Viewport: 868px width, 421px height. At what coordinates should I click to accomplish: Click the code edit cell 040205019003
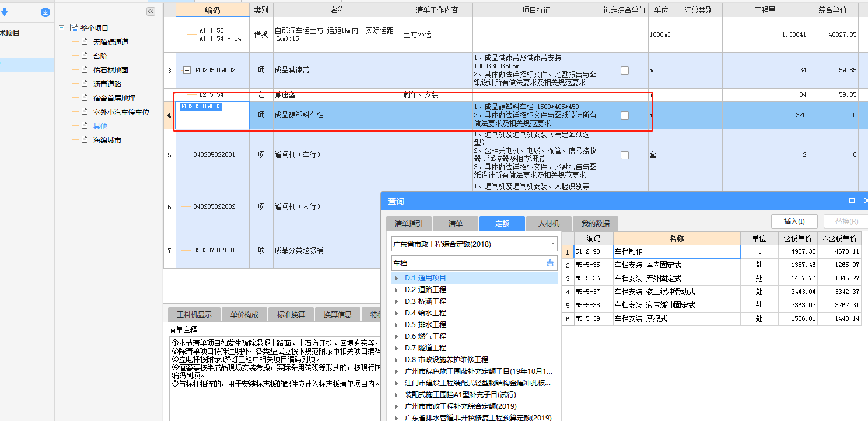point(212,115)
